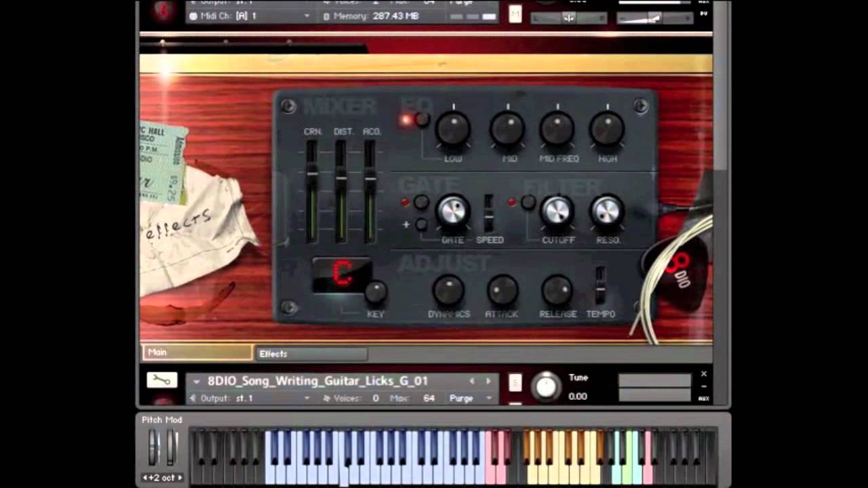The image size is (868, 488).
Task: Flip the Tempo switch
Action: pyautogui.click(x=600, y=285)
